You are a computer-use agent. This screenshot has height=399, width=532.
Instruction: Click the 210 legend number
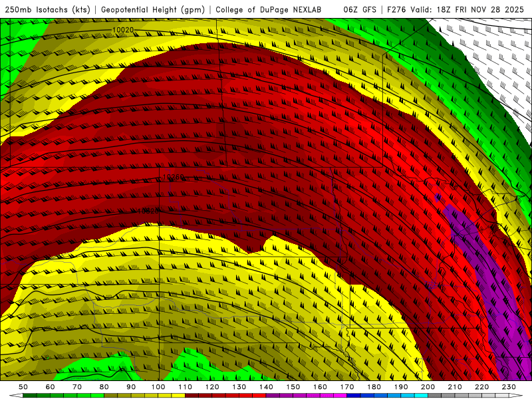[455, 387]
